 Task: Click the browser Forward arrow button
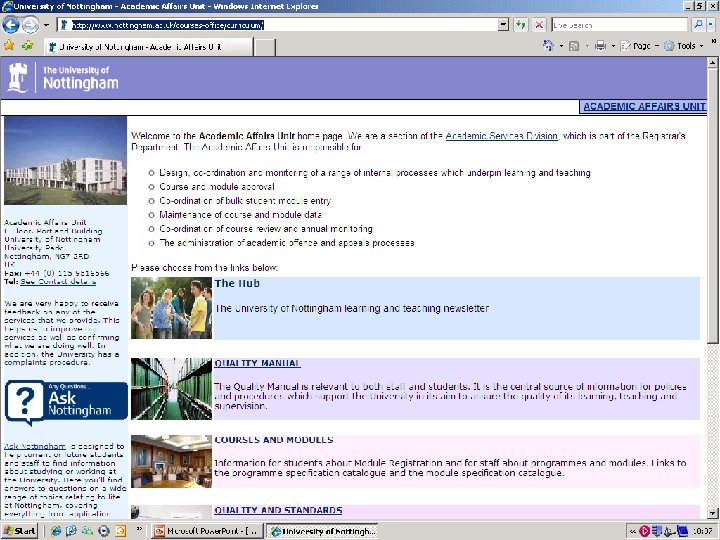click(30, 25)
